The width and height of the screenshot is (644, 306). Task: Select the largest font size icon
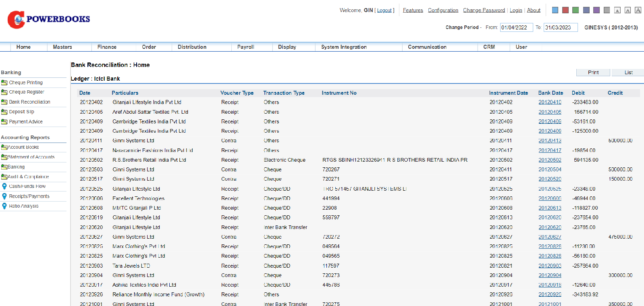(638, 10)
